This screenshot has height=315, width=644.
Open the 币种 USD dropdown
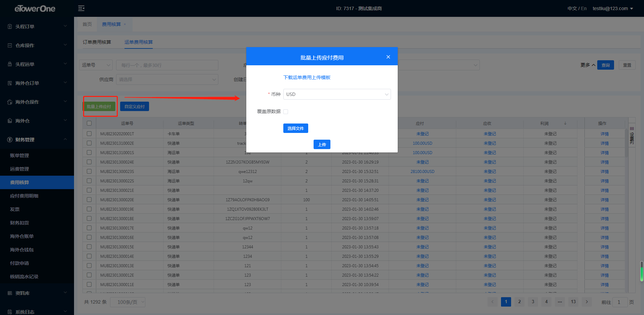(336, 94)
